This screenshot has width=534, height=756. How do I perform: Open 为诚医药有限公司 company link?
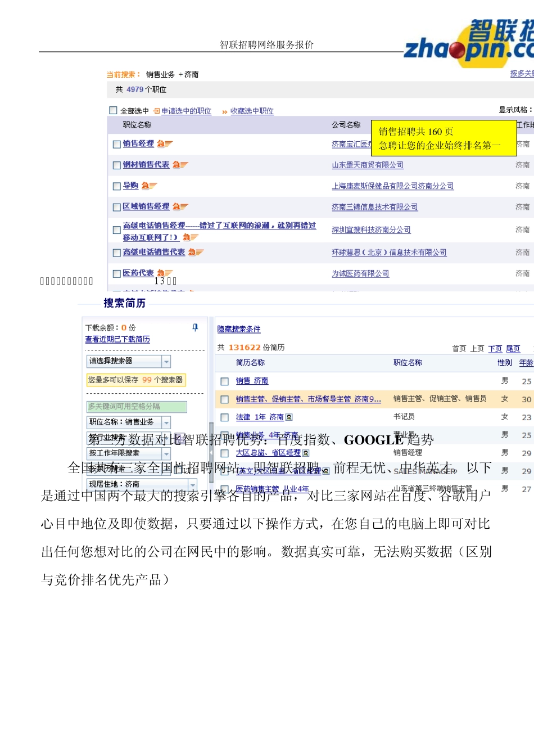click(360, 274)
